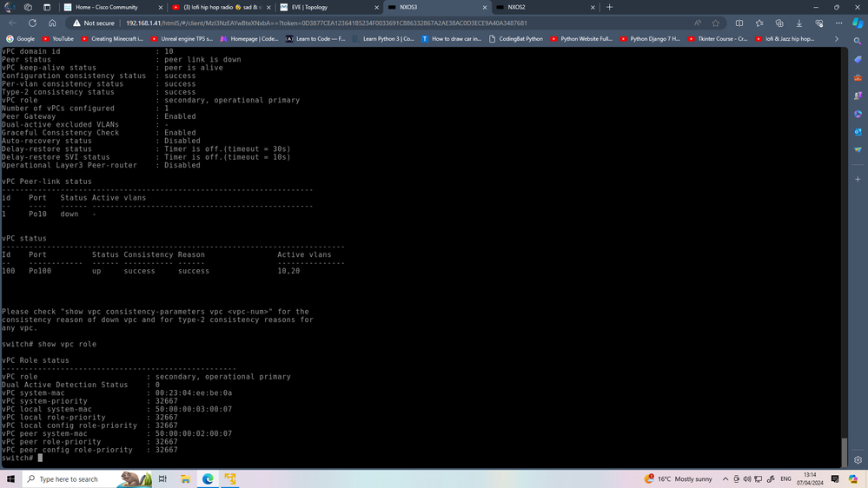Open File Explorer from taskbar
This screenshot has height=488, width=868.
pyautogui.click(x=185, y=478)
